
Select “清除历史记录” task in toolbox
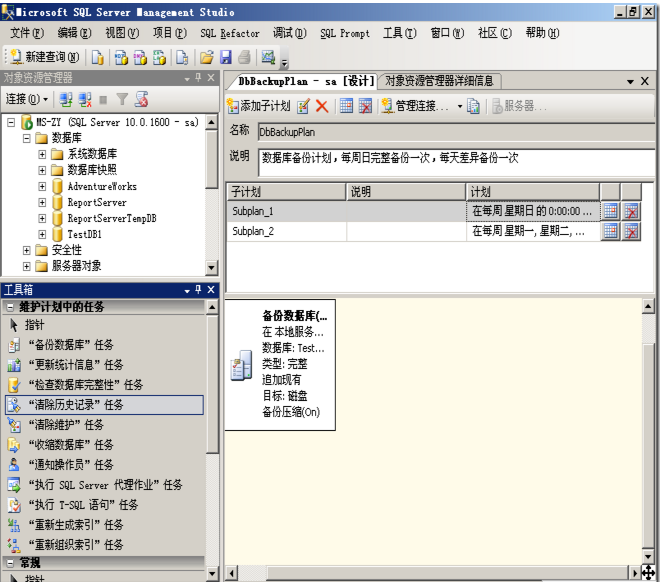coord(104,405)
